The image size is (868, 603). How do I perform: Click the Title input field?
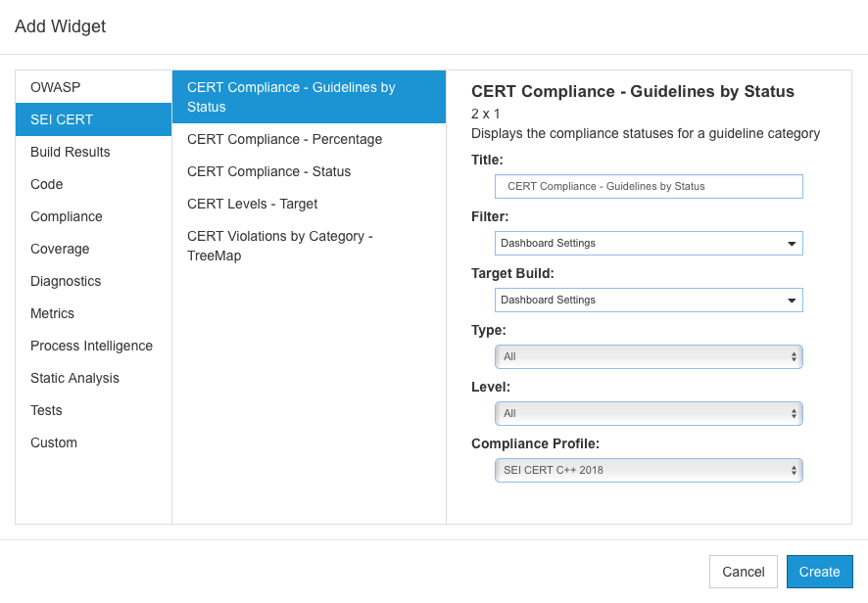pos(649,186)
